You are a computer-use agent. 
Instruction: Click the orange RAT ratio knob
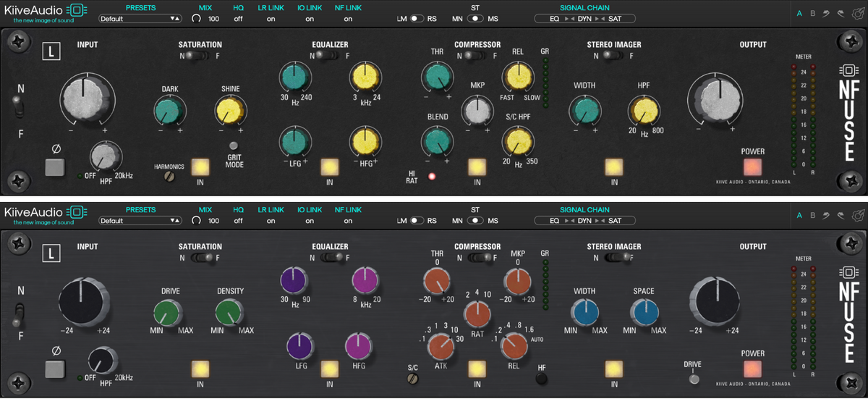click(x=477, y=312)
